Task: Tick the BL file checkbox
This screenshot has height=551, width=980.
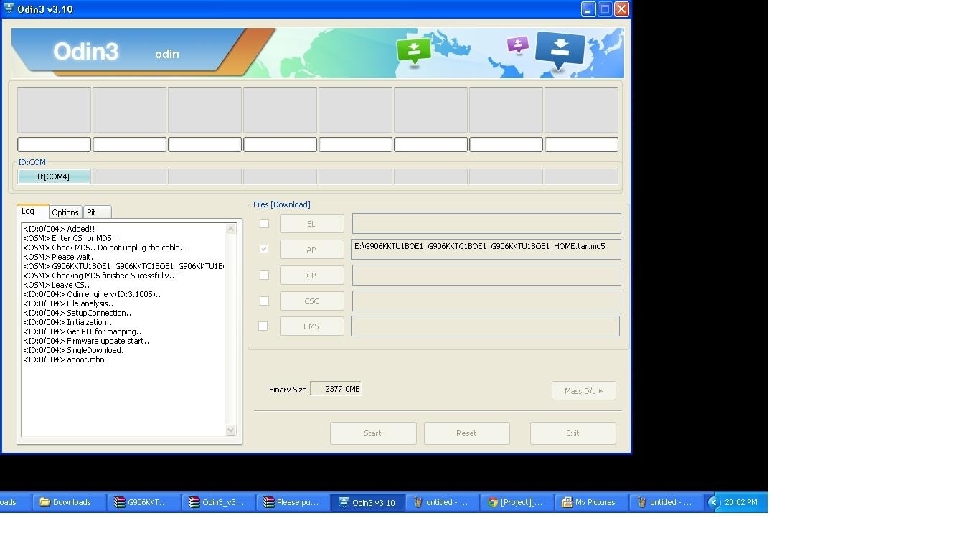Action: [264, 224]
